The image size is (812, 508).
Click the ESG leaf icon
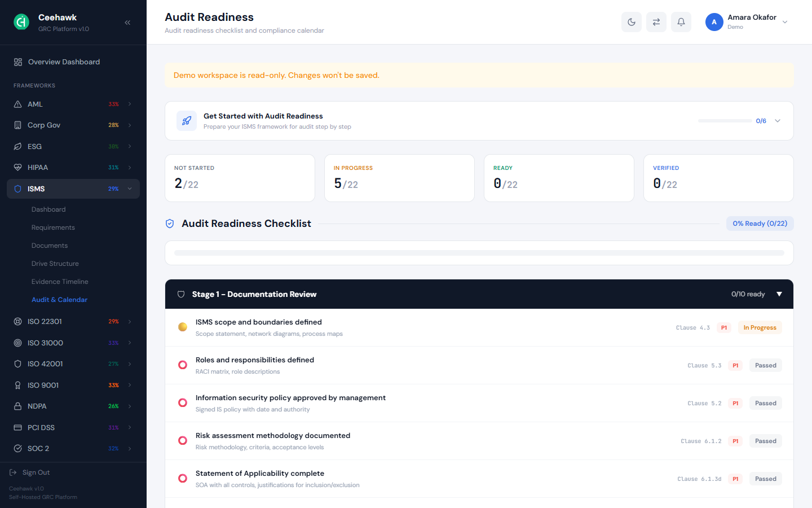pos(17,147)
